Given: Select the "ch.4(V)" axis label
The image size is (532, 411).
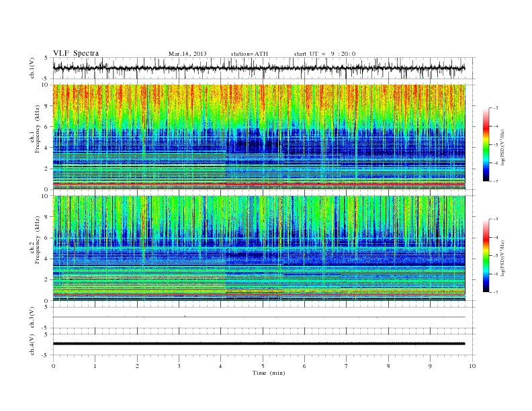Looking at the screenshot, I should pyautogui.click(x=32, y=345).
